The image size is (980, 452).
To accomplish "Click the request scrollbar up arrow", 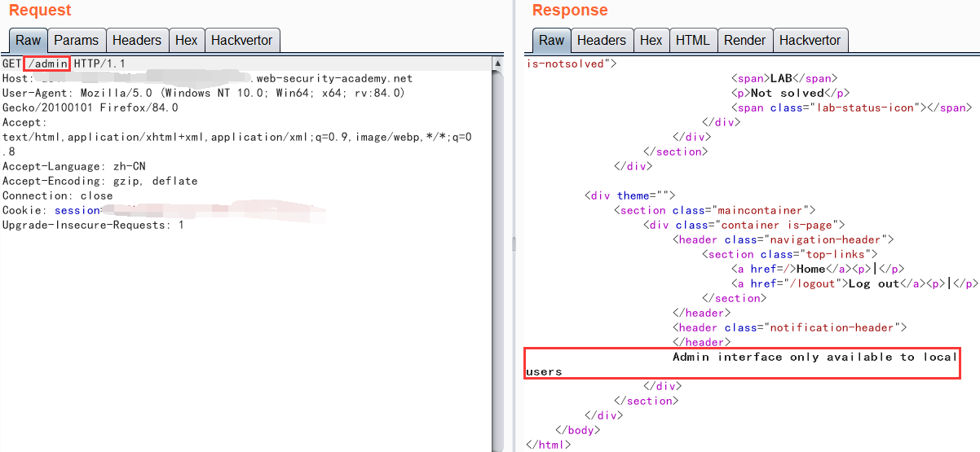I will click(x=497, y=63).
